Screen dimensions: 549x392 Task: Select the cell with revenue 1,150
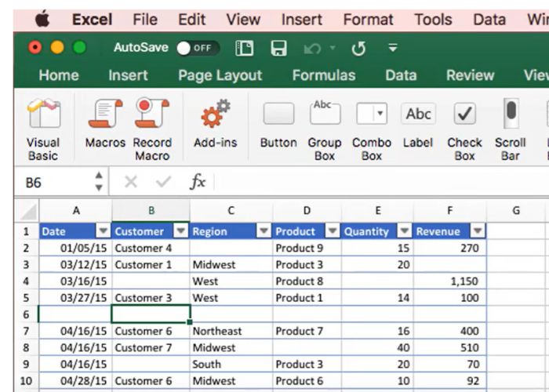[x=449, y=281]
